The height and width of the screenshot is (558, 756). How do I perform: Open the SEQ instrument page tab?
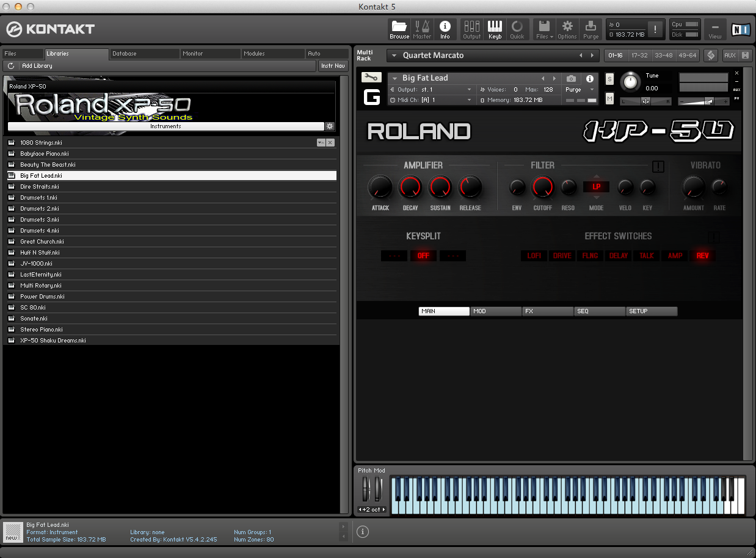coord(600,311)
